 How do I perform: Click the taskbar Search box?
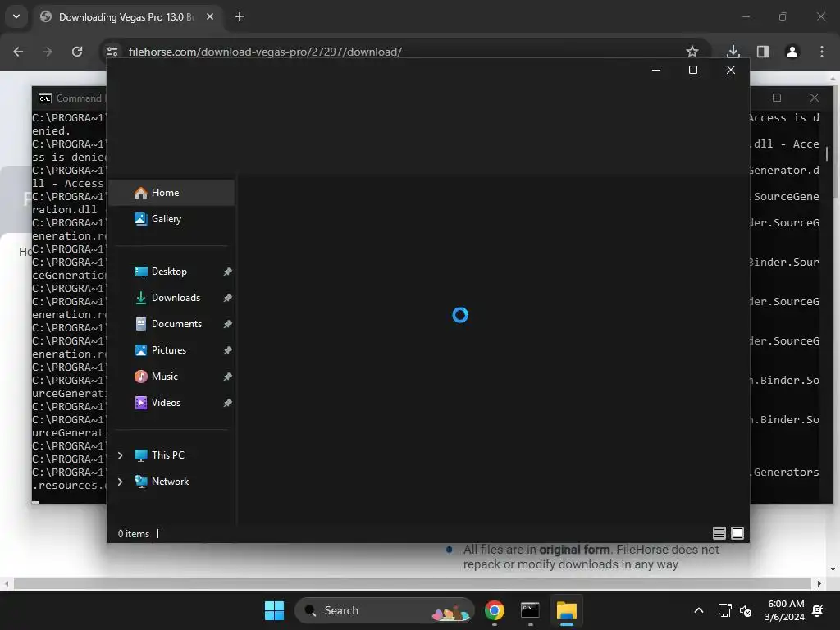[x=384, y=610]
